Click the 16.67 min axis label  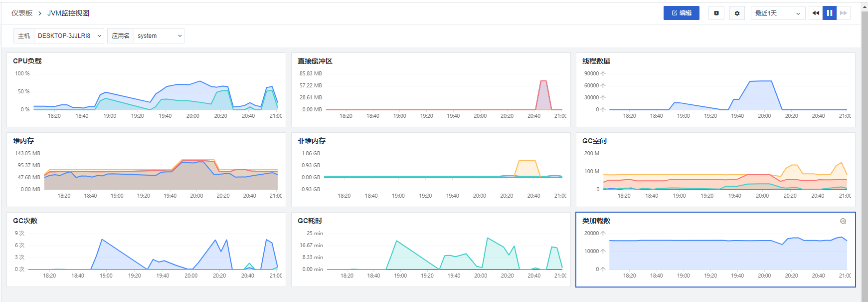[311, 245]
